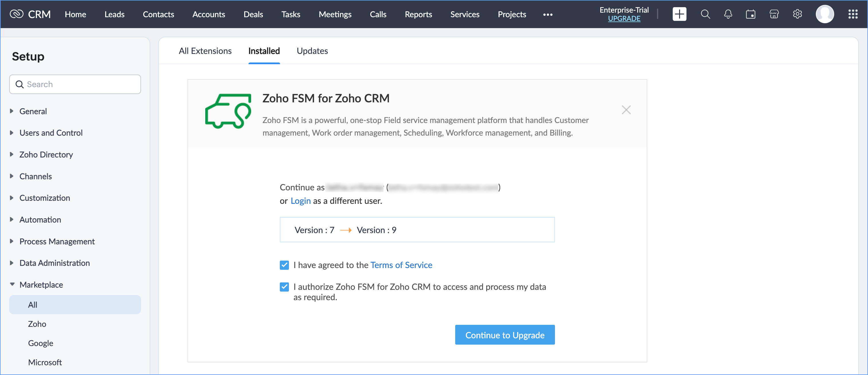Click the Continue to Upgrade button

coord(505,335)
